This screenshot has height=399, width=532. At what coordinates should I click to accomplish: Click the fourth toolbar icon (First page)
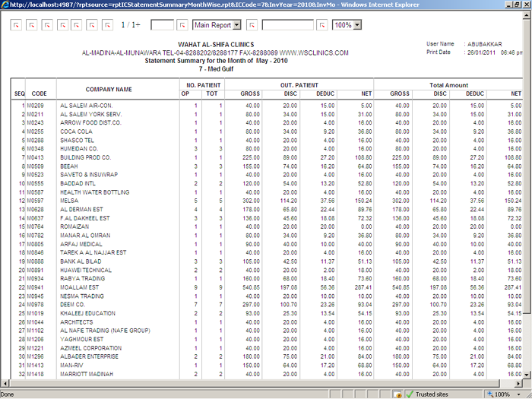click(63, 25)
